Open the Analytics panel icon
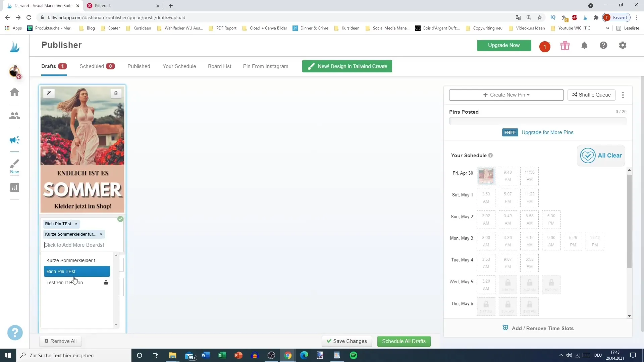The width and height of the screenshot is (644, 362). pyautogui.click(x=15, y=188)
